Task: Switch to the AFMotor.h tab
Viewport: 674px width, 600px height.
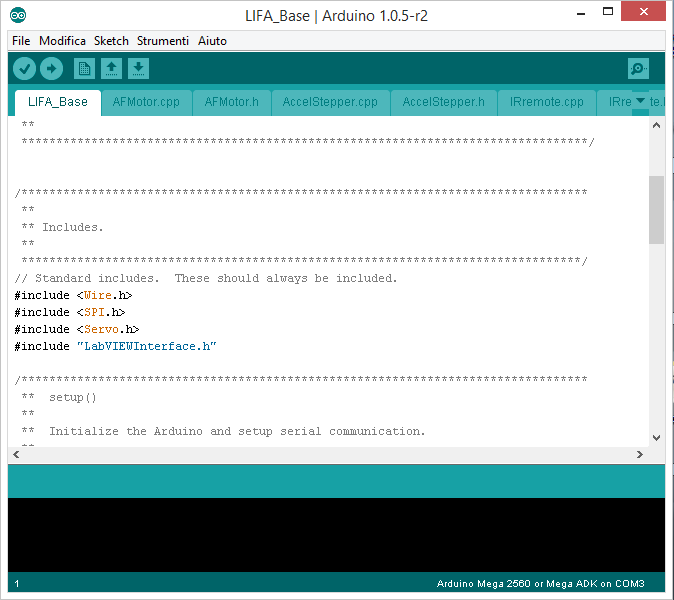Action: pos(232,102)
